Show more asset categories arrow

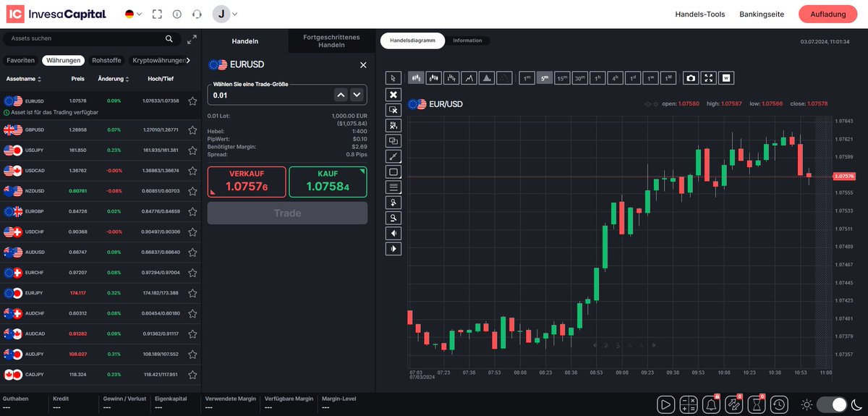coord(188,61)
